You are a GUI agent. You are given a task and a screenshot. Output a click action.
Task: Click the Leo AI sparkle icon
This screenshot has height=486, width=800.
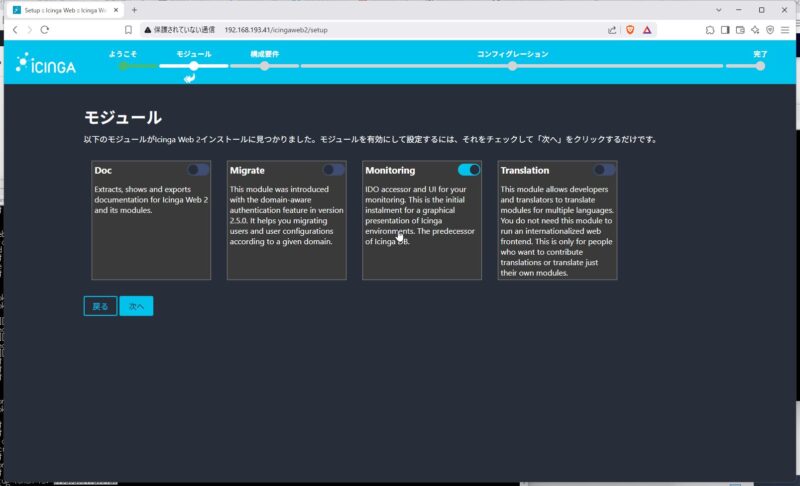(755, 30)
